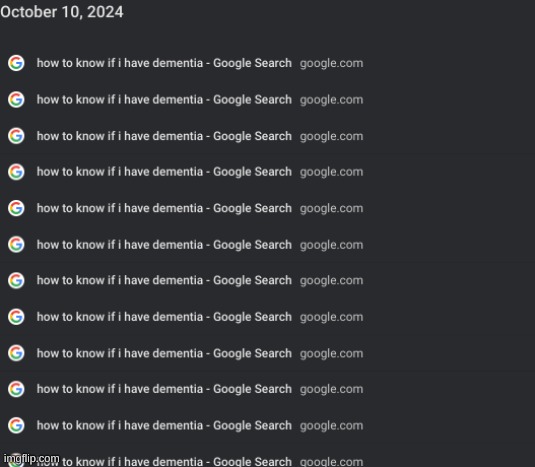
Task: Select the Google icon in the third history row
Action: 16,136
